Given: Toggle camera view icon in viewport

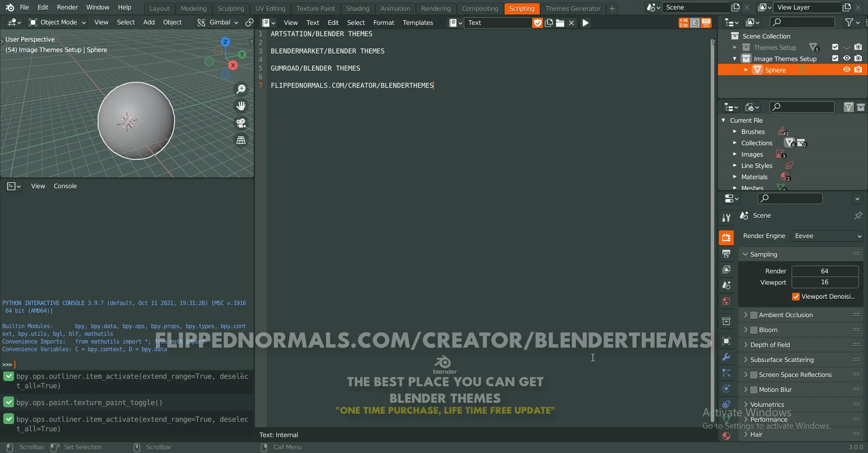Looking at the screenshot, I should pos(241,123).
